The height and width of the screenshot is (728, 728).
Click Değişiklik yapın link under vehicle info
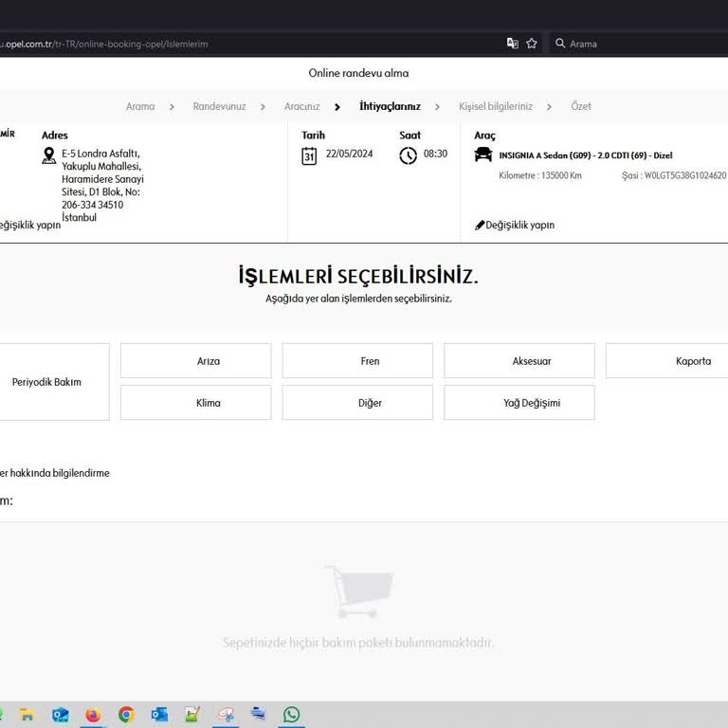click(x=515, y=226)
